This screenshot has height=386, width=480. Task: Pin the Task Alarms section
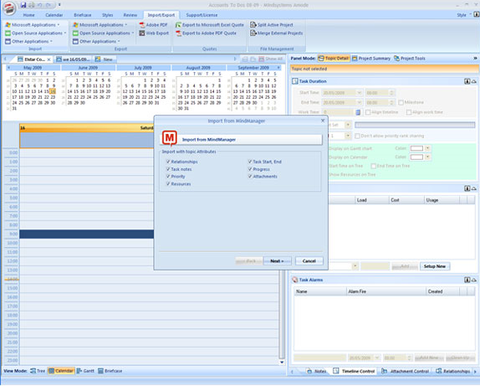(x=467, y=280)
